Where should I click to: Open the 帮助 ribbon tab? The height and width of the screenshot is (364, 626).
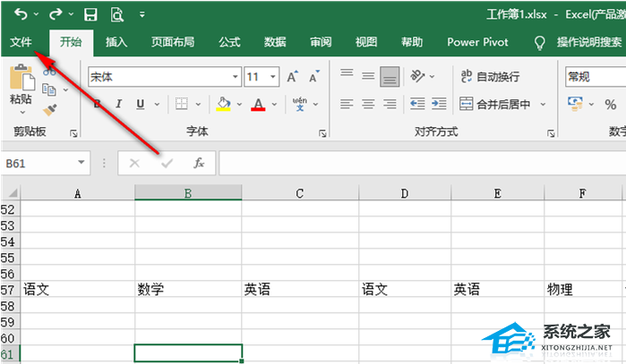tap(412, 42)
